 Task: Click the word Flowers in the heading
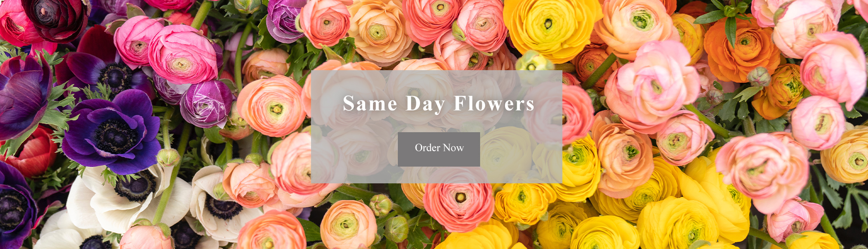pyautogui.click(x=494, y=104)
